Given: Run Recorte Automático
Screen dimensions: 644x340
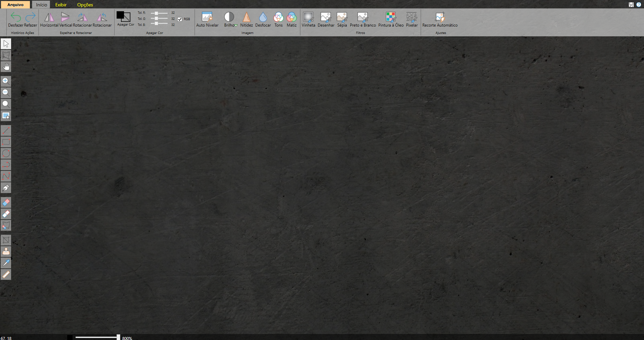Looking at the screenshot, I should [440, 20].
